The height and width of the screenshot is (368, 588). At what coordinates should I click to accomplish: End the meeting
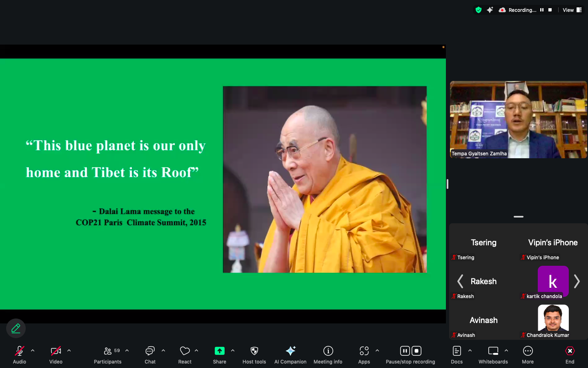(570, 351)
